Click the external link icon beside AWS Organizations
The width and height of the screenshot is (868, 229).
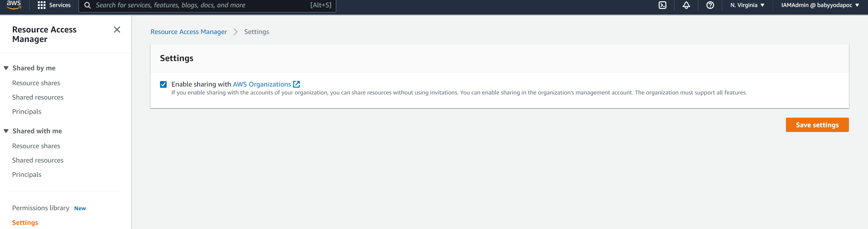click(x=296, y=84)
